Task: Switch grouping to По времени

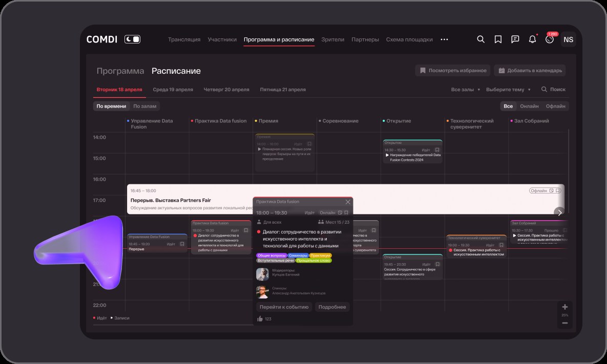Action: coord(112,106)
